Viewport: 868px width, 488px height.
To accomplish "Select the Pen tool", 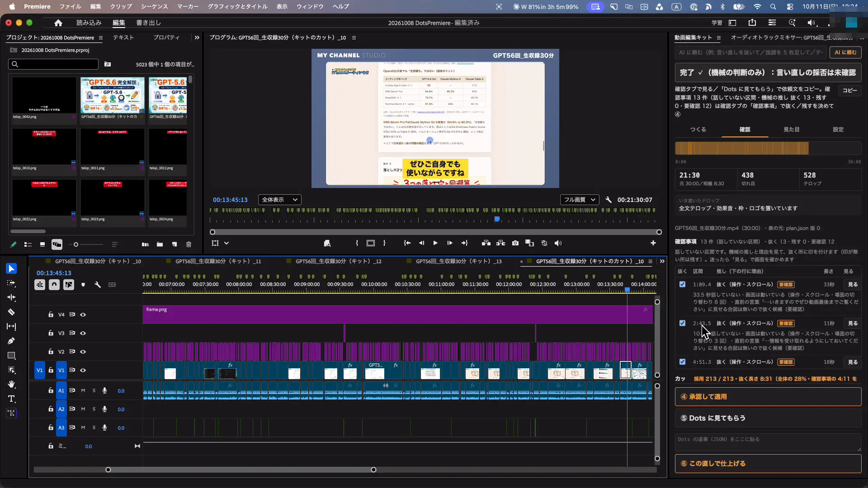I will coord(11,341).
